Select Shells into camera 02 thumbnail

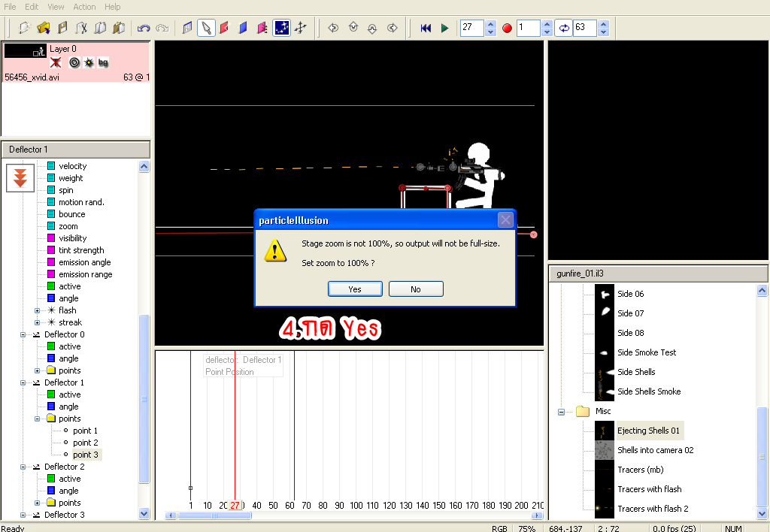(x=605, y=450)
